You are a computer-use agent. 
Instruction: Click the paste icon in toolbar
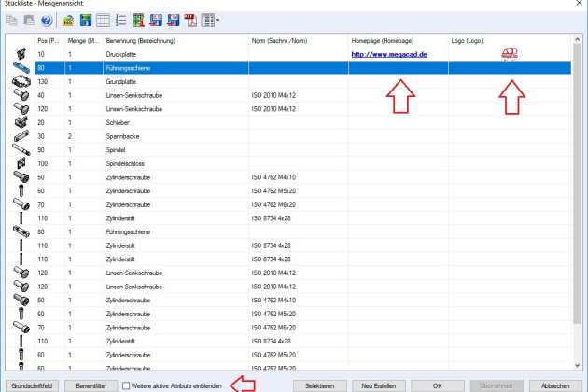tap(27, 21)
